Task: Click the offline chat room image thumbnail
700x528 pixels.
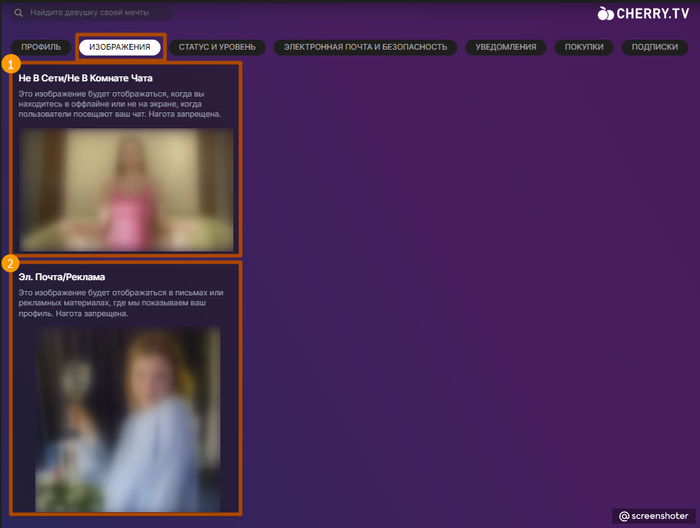Action: pos(126,189)
